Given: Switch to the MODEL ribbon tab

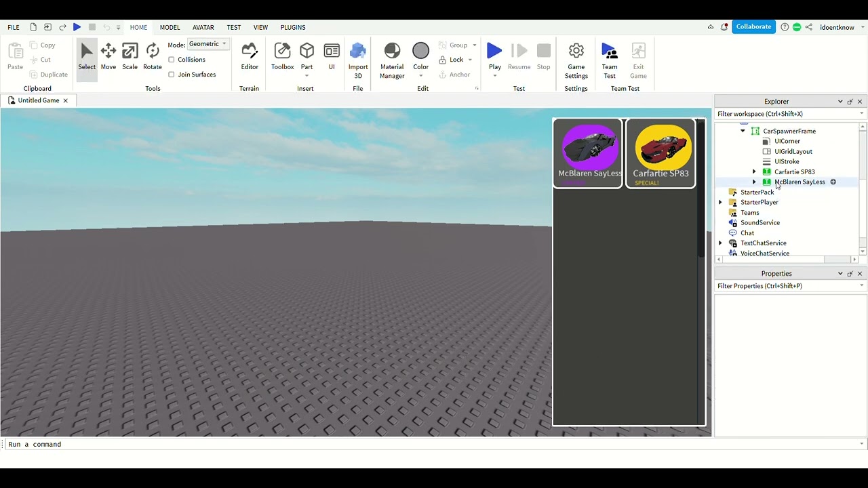Looking at the screenshot, I should [x=170, y=27].
